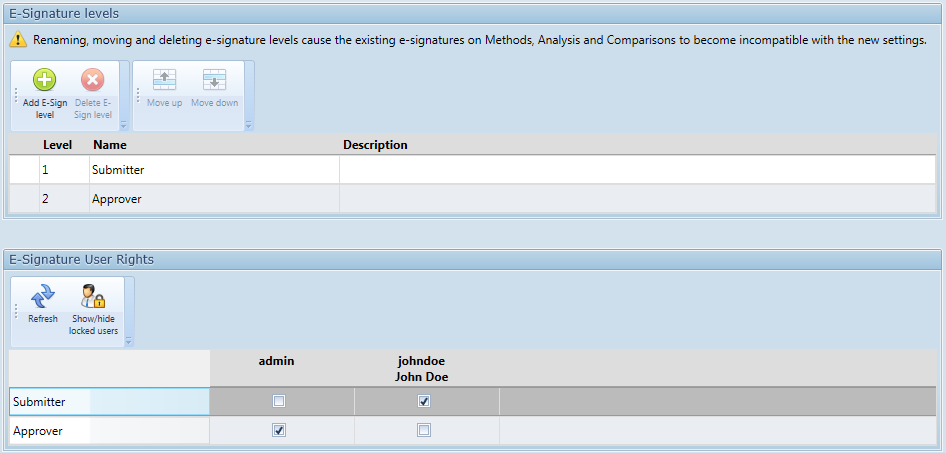Click the Approver row header in User Rights
This screenshot has height=453, width=946.
click(x=109, y=431)
